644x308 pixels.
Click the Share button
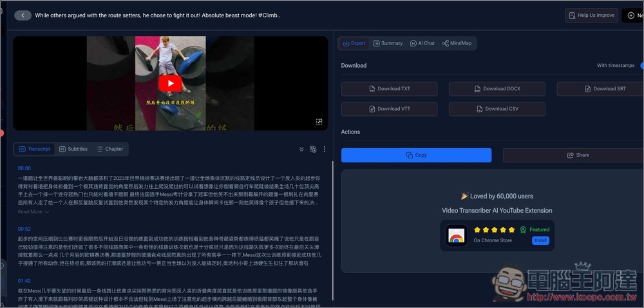click(573, 155)
